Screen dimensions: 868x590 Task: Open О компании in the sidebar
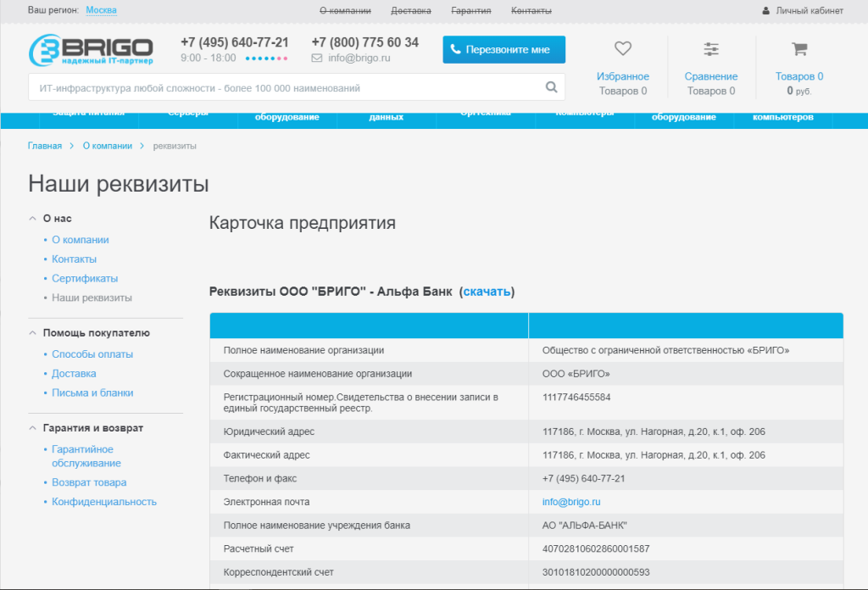(81, 240)
